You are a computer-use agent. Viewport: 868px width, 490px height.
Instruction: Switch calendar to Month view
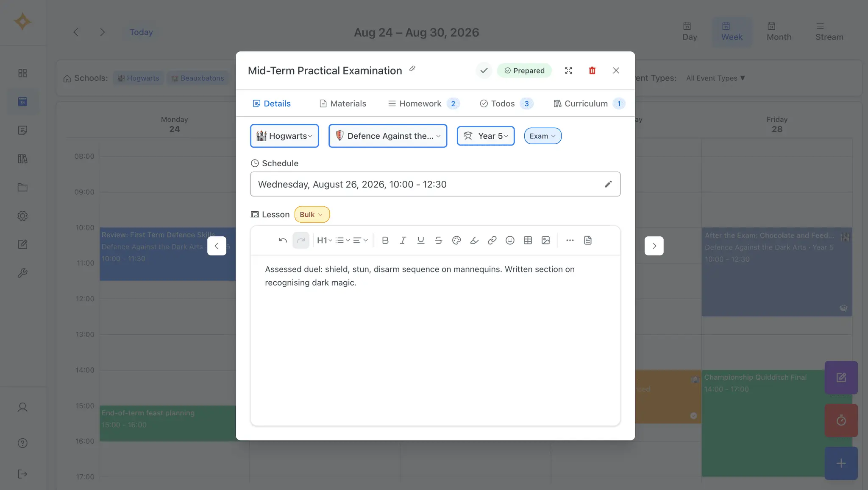(779, 32)
